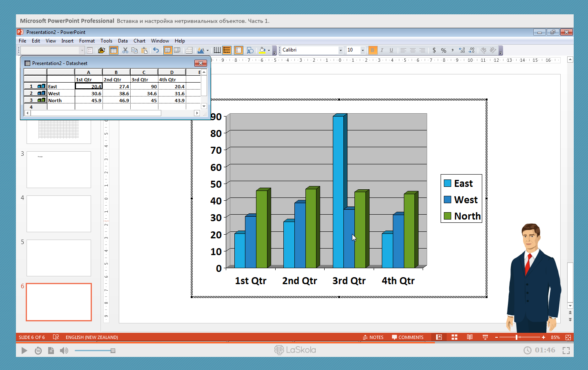Open the chart type dropdown arrow
Image resolution: width=588 pixels, height=370 pixels.
tap(207, 51)
